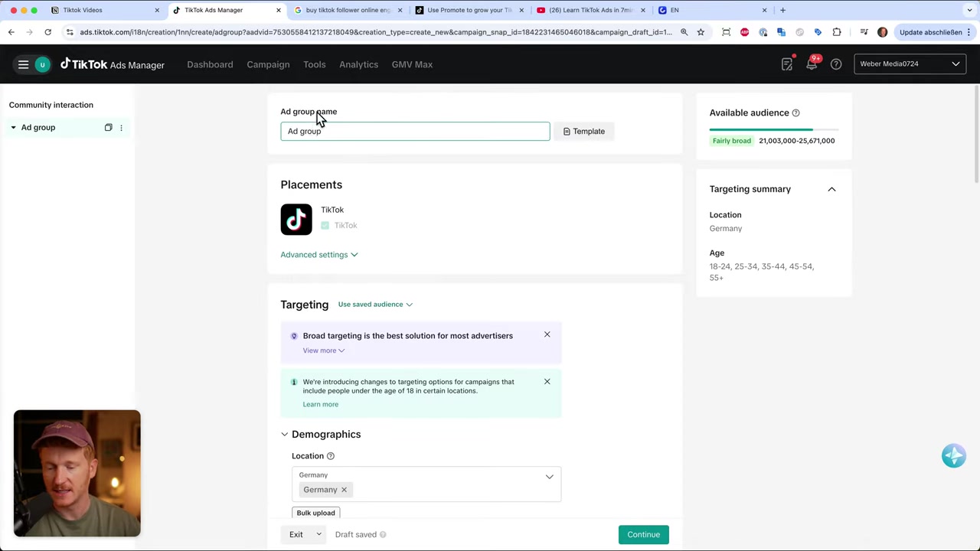
Task: Open the GMV Max menu
Action: click(x=412, y=64)
